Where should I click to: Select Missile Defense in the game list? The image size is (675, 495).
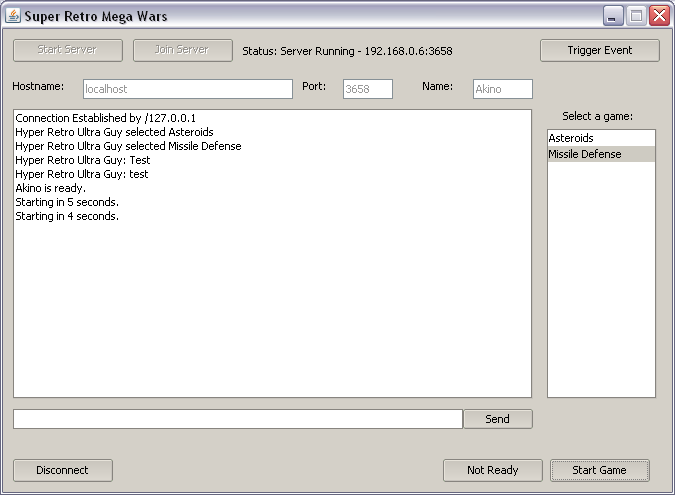(x=601, y=154)
